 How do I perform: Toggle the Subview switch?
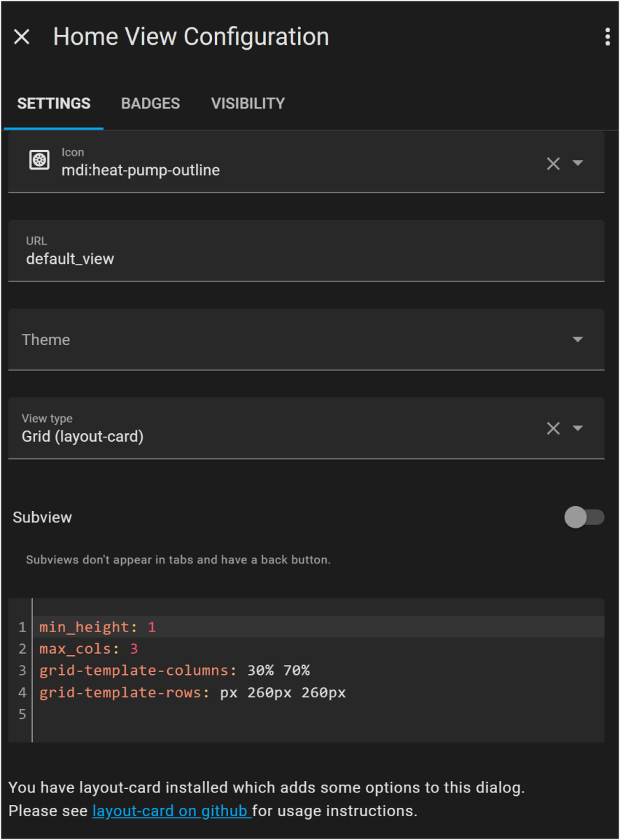pyautogui.click(x=584, y=517)
